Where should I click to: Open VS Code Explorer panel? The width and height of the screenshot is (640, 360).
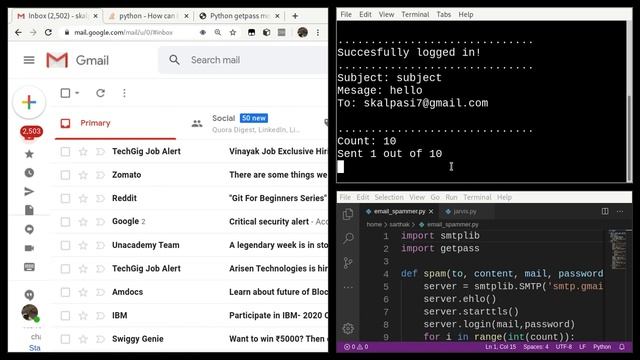pyautogui.click(x=348, y=213)
